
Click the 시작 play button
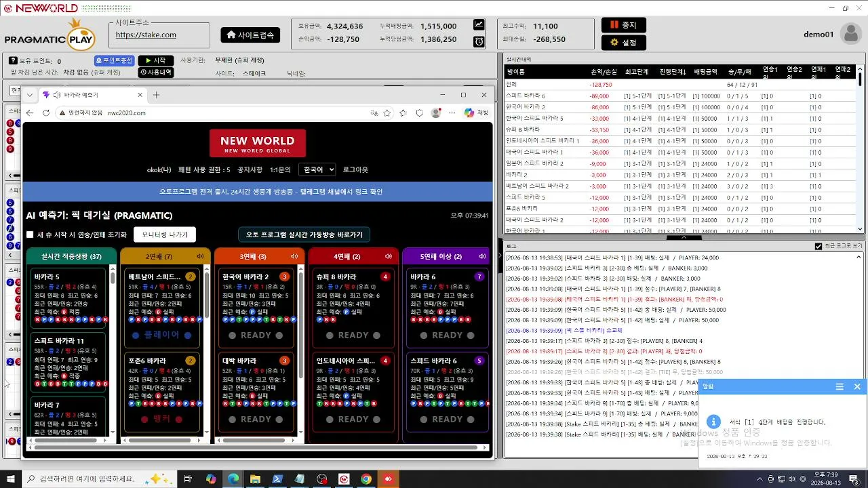[155, 61]
